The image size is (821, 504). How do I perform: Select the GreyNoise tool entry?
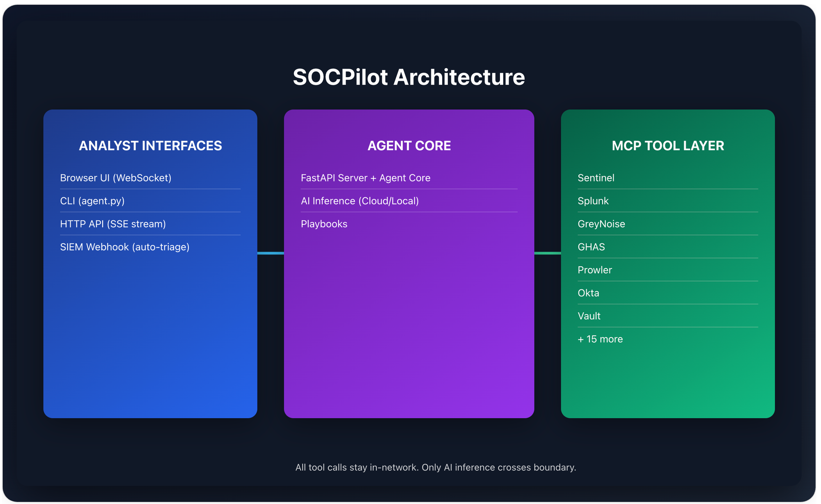(601, 224)
